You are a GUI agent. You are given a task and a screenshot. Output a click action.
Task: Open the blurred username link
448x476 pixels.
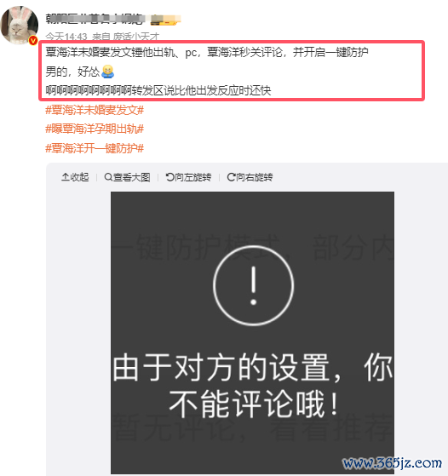(x=95, y=19)
